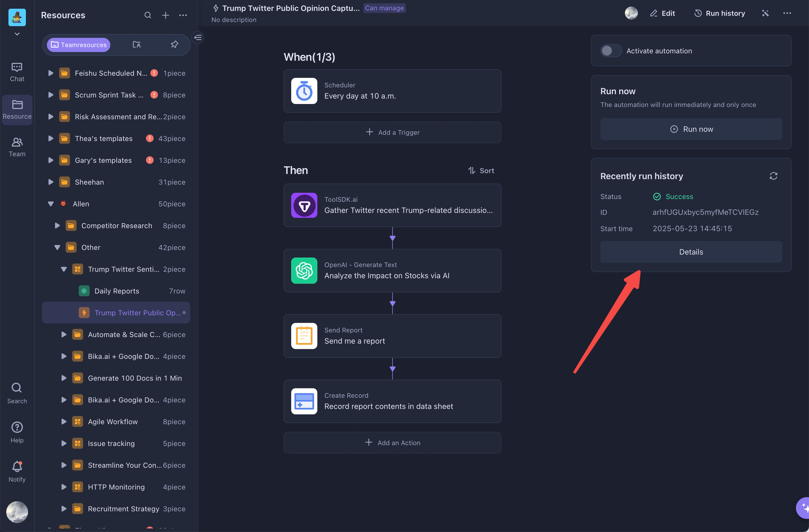Click the run ID arhfUGUxbyc5myfMeTCVIEGz
The height and width of the screenshot is (532, 809).
coord(705,212)
